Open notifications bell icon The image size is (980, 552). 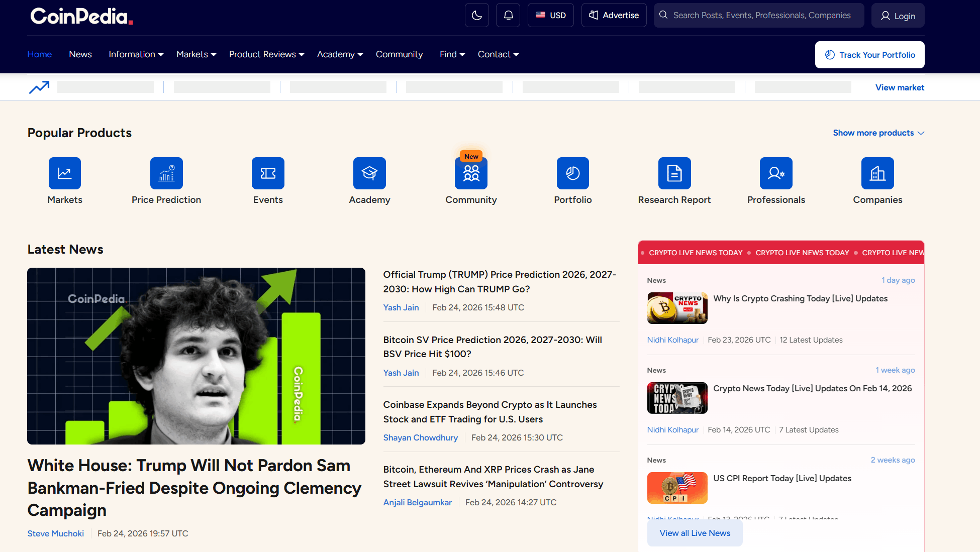508,15
